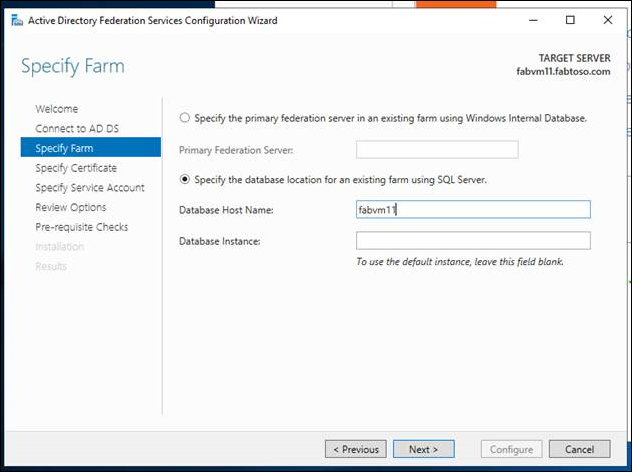The width and height of the screenshot is (632, 472).
Task: Click the AD FS wizard title bar icon
Action: click(x=17, y=20)
